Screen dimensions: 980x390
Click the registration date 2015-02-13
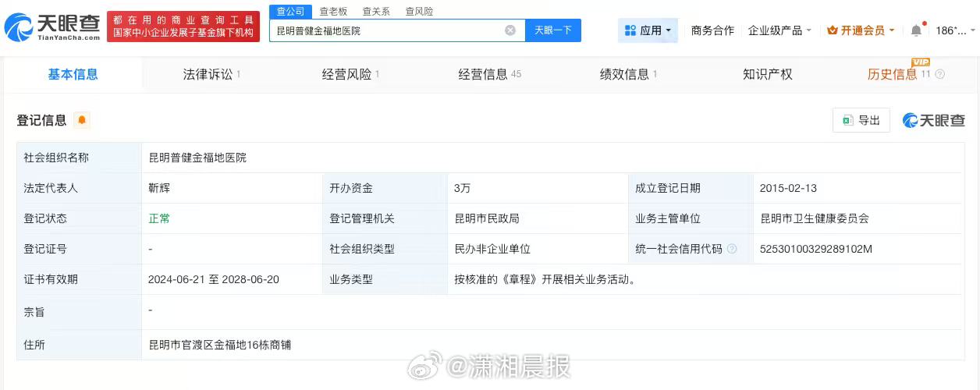point(788,188)
